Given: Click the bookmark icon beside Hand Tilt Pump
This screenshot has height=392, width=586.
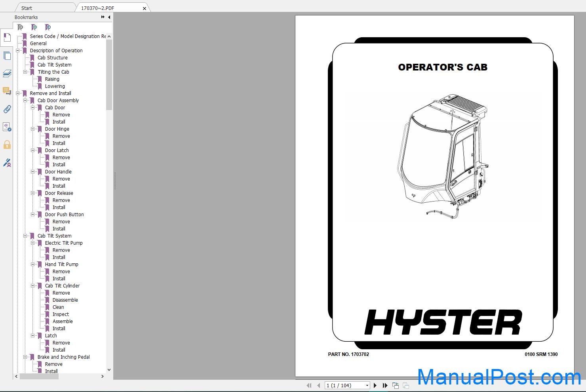Looking at the screenshot, I should (40, 265).
